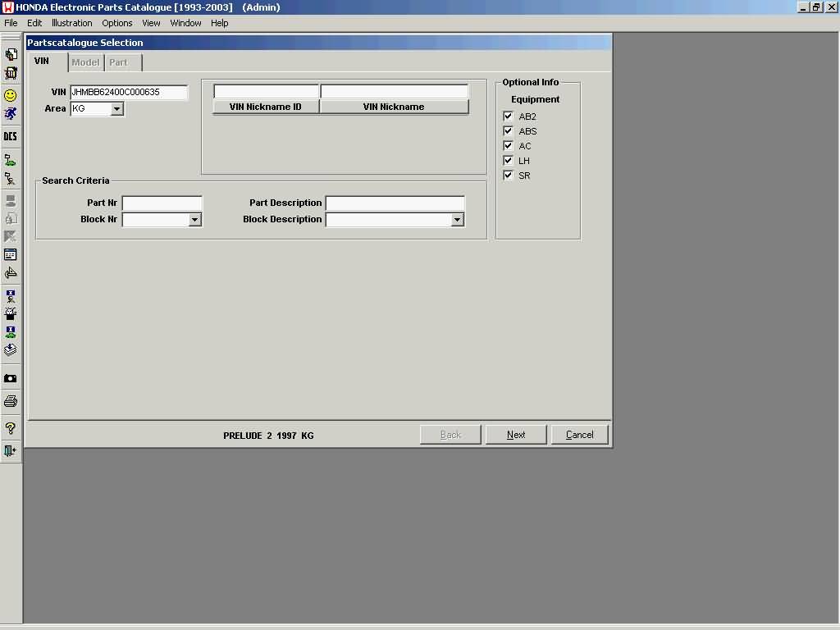Click the greyed Back button

point(450,435)
